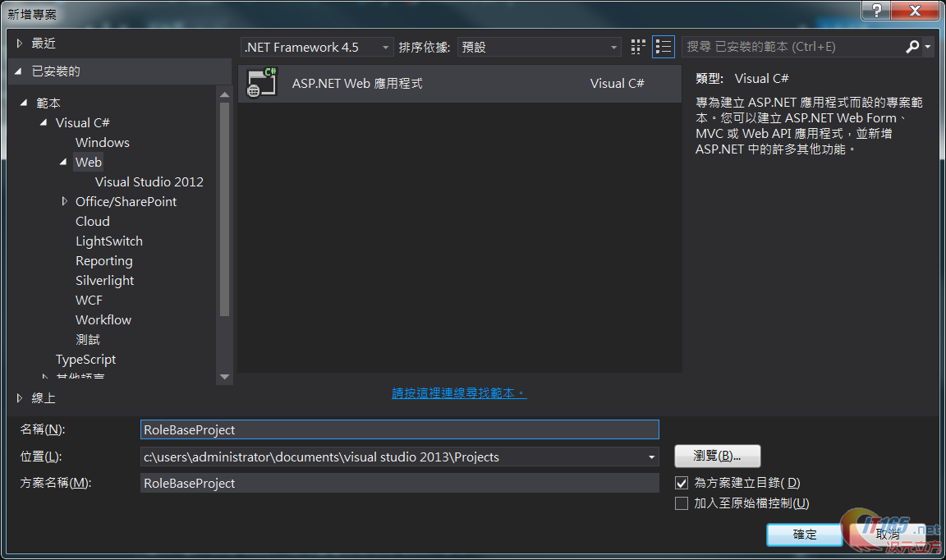Select the WCF template category

[x=89, y=301]
